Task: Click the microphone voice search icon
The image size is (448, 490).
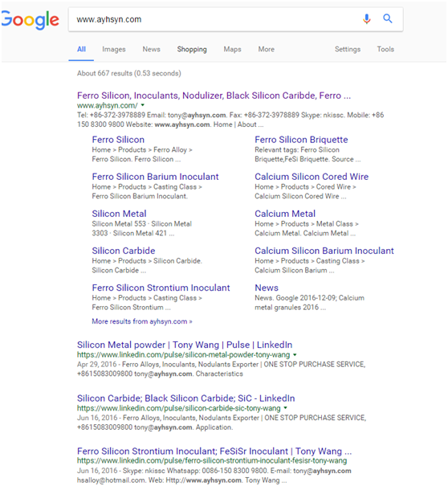Action: click(x=366, y=19)
